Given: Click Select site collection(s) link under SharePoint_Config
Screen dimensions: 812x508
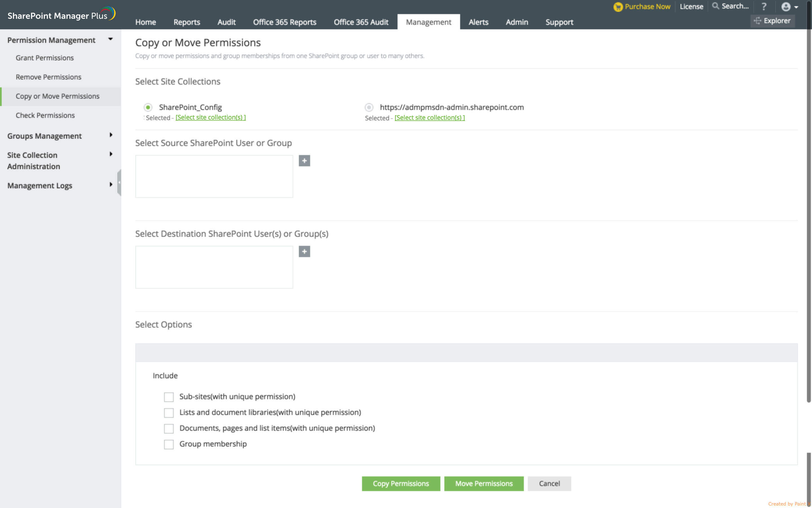Looking at the screenshot, I should click(211, 117).
